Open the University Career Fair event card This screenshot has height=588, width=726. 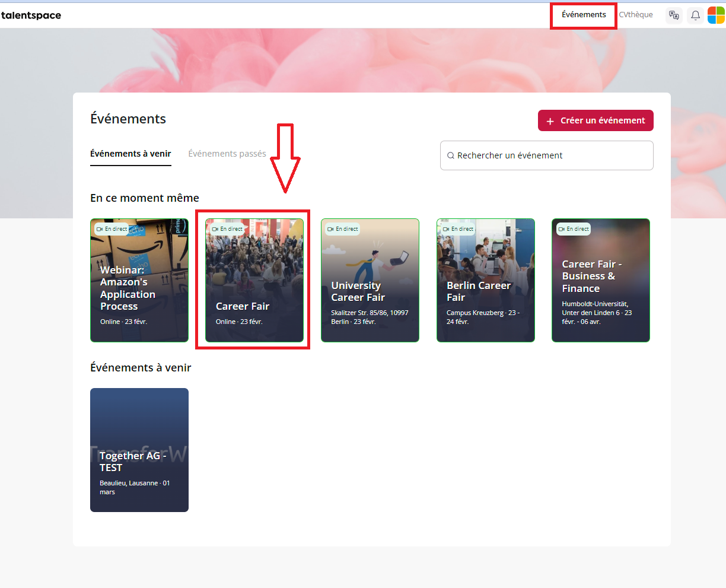[370, 285]
